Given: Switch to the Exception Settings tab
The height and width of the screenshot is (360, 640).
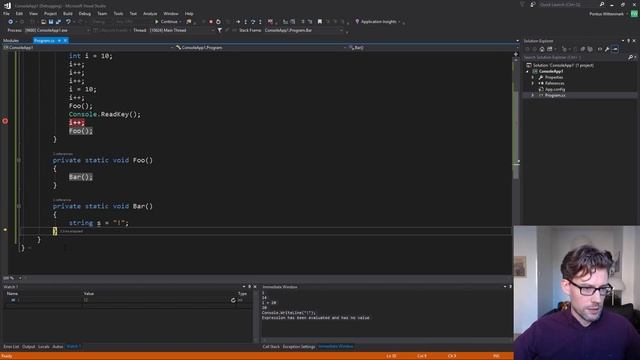Looking at the screenshot, I should point(299,347).
